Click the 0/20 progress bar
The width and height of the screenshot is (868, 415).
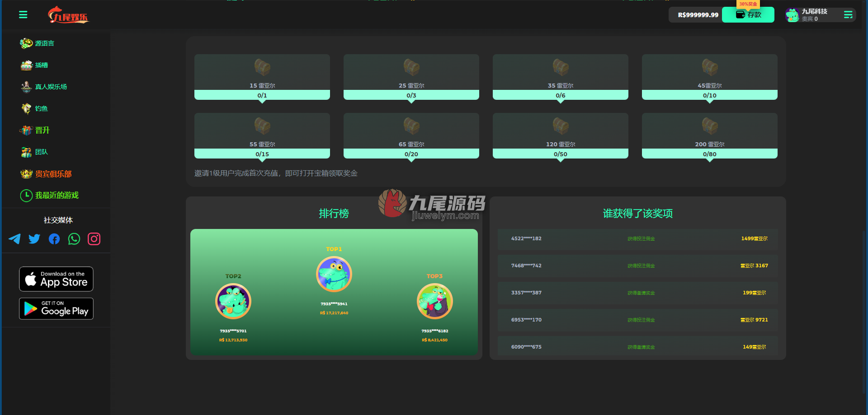click(411, 154)
